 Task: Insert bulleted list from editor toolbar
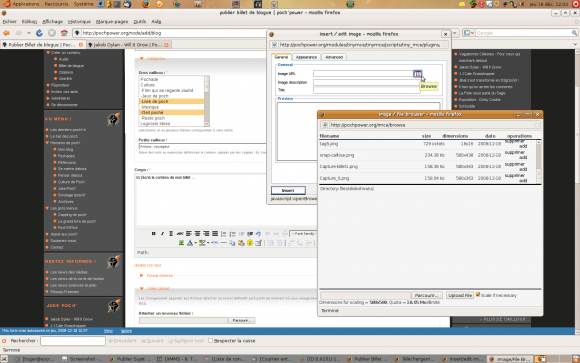(223, 233)
